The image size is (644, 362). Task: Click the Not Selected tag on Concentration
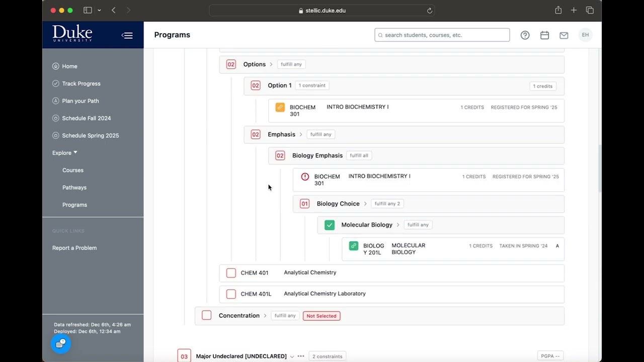pyautogui.click(x=321, y=316)
